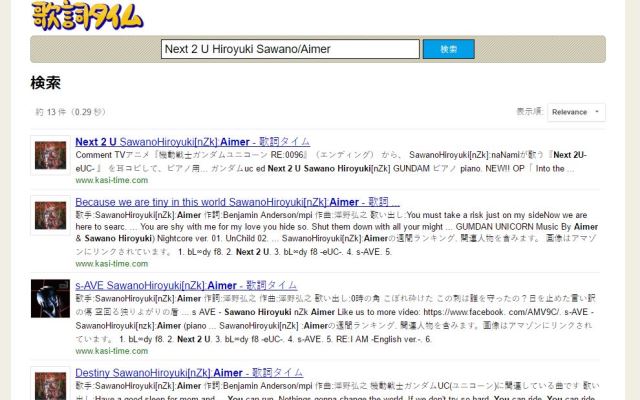Click the blue 検索 search button
640x400 pixels.
(x=449, y=49)
